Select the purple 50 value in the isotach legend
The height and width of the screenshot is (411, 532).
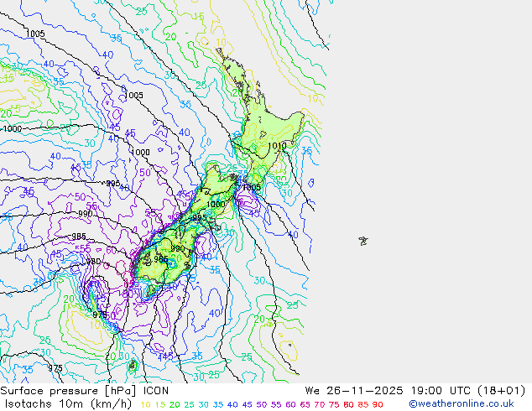click(262, 404)
